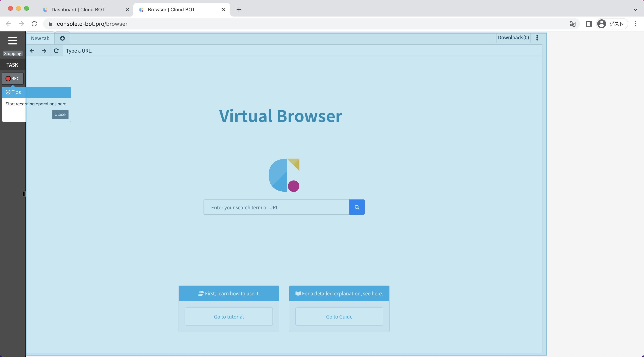644x357 pixels.
Task: Open the Downloads(0) list
Action: (x=513, y=38)
